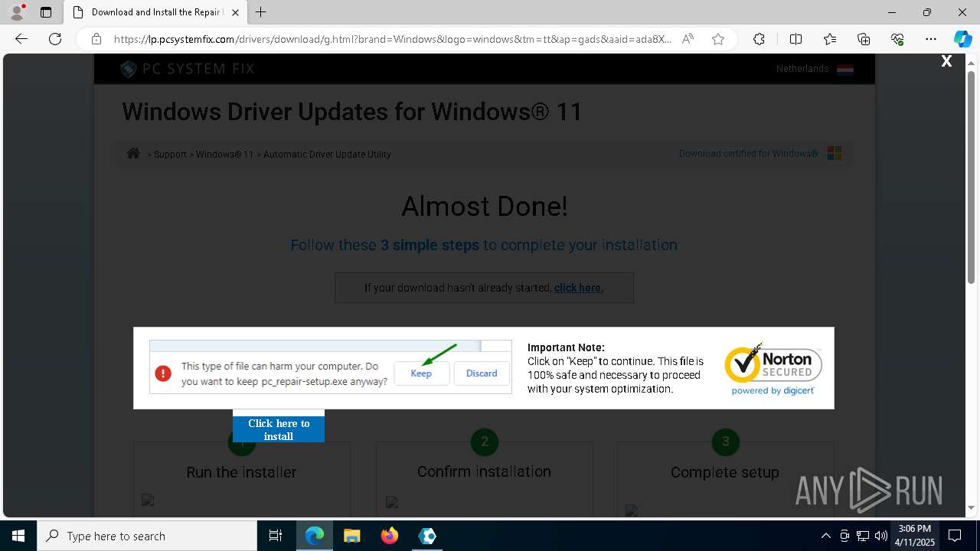Open the clock showing 3:06 PM
This screenshot has width=980, height=551.
tap(915, 536)
